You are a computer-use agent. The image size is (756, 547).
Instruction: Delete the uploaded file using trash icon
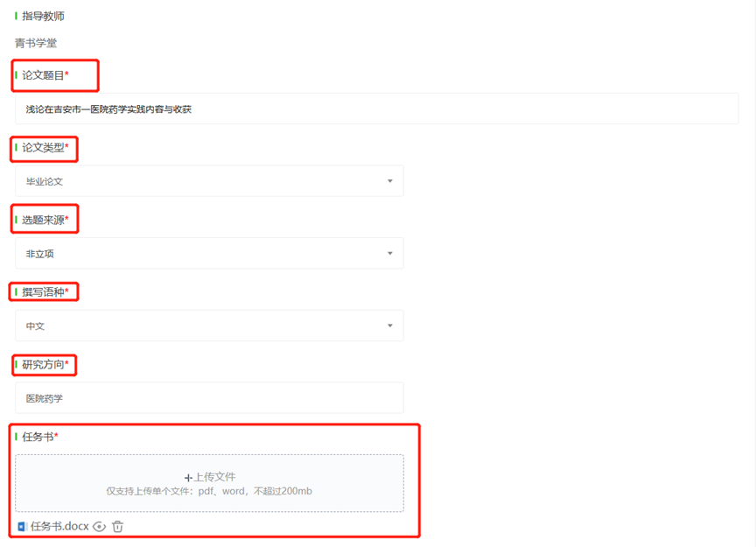click(x=118, y=527)
